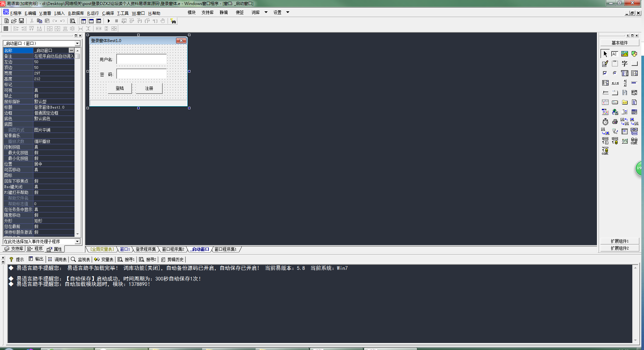Click the 扩展组件1 button
Screen dimensions: 644x350
click(620, 241)
